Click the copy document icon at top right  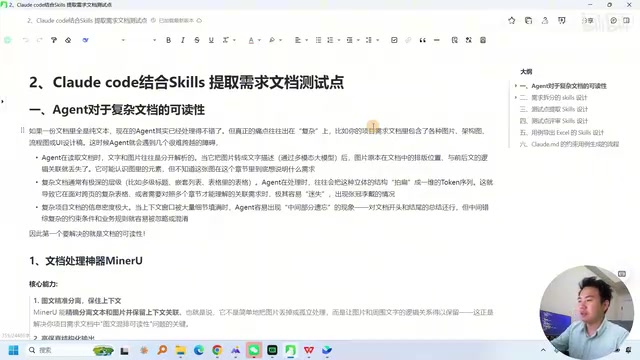[x=528, y=20]
